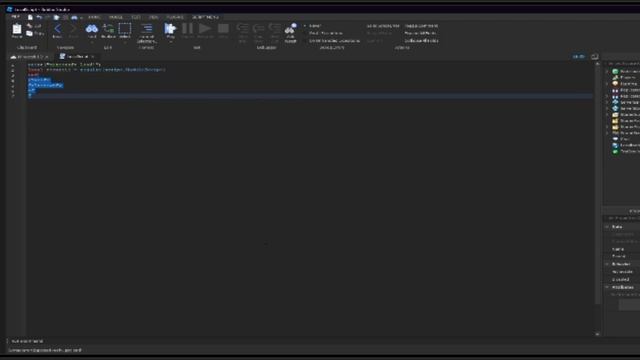Click the Pause playback button
640x360 pixels.
point(187,28)
